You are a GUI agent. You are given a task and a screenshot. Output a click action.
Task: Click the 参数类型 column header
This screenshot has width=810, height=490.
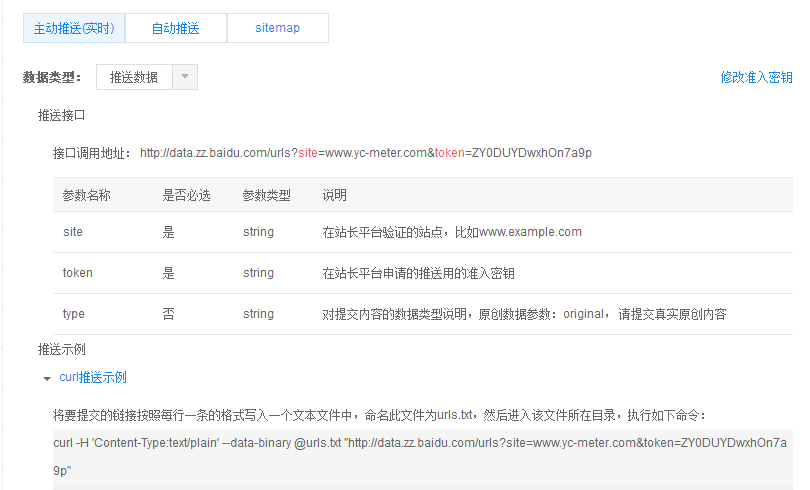point(267,195)
